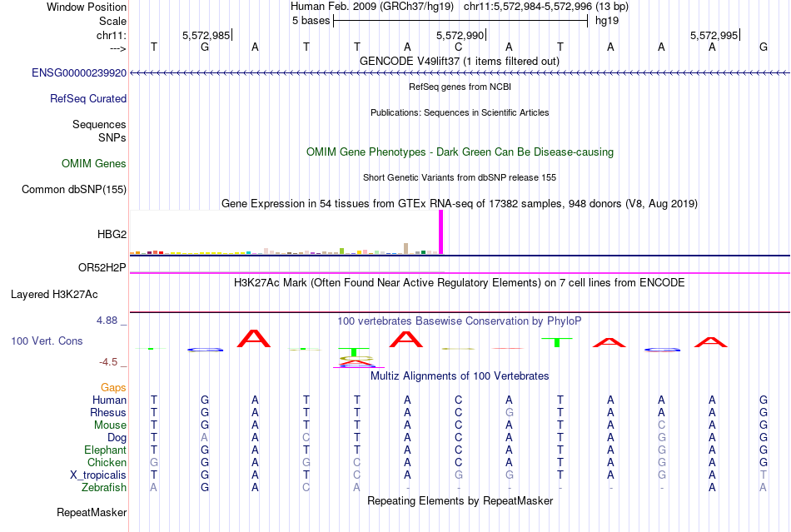
Task: Click the Sequences track label
Action: [x=99, y=125]
